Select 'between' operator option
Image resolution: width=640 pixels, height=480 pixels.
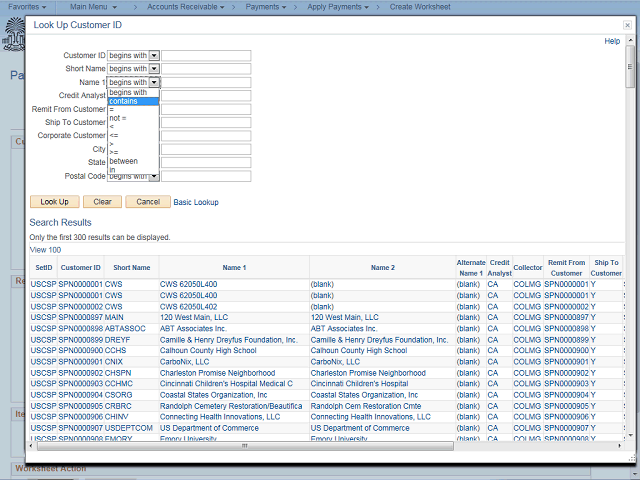pos(133,161)
